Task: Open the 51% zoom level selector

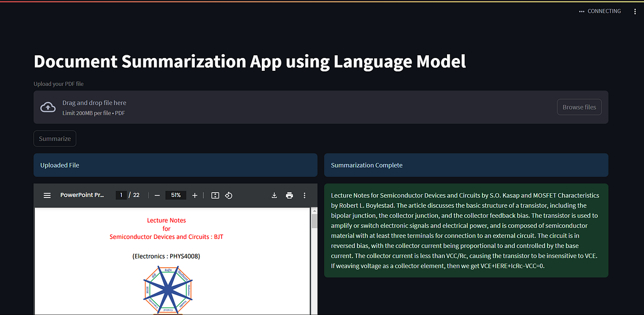Action: click(x=175, y=195)
